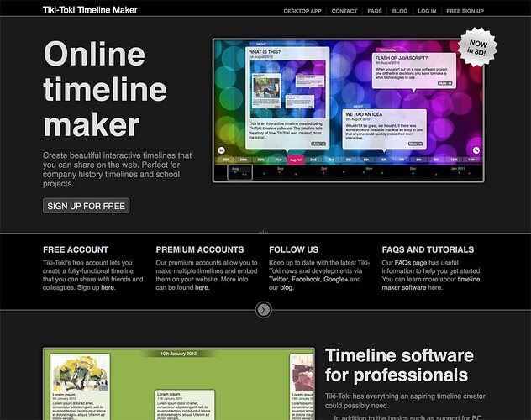Viewport: 531px width, 420px height.
Task: Click the "Timeline software for professionals" heading
Action: coord(399,365)
